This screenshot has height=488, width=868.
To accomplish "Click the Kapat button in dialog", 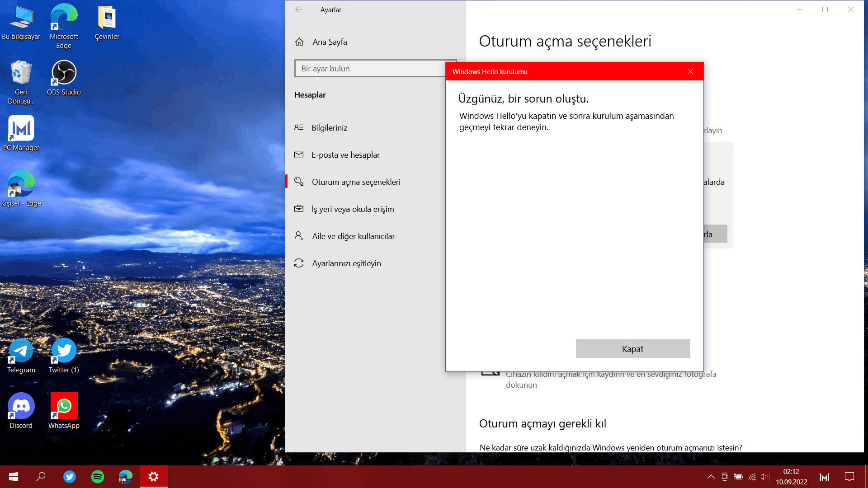I will pos(632,349).
